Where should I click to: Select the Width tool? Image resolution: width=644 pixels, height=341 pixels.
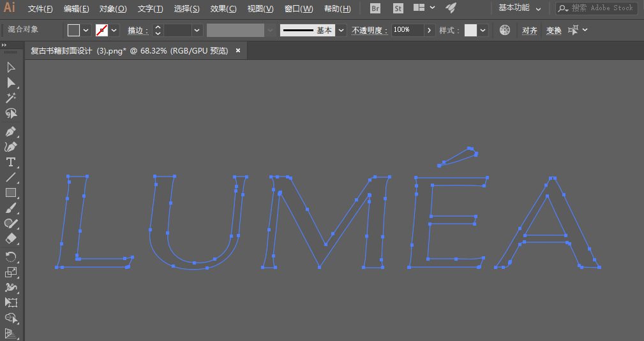11,287
